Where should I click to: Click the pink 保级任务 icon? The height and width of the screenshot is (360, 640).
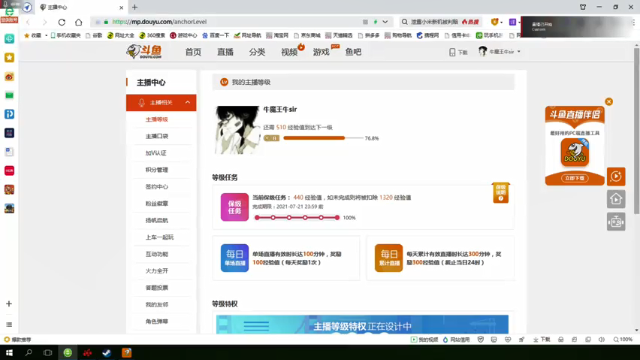235,207
